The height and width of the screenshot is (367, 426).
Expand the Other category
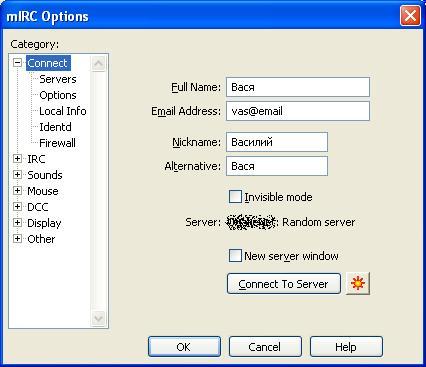click(x=17, y=239)
